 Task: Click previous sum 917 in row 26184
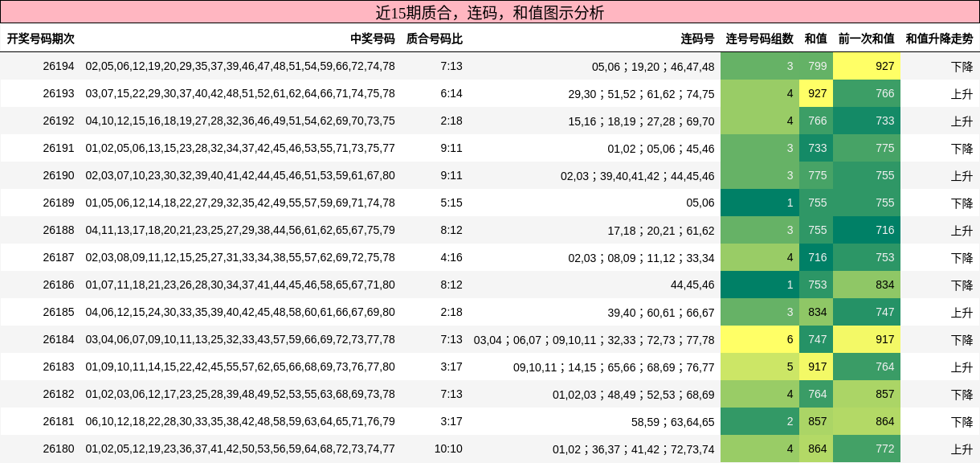(x=867, y=339)
